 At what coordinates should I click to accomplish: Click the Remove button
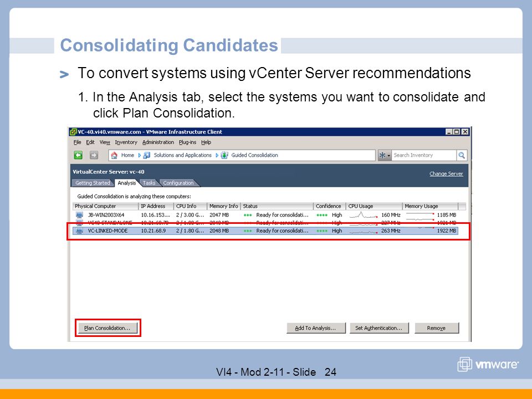436,328
